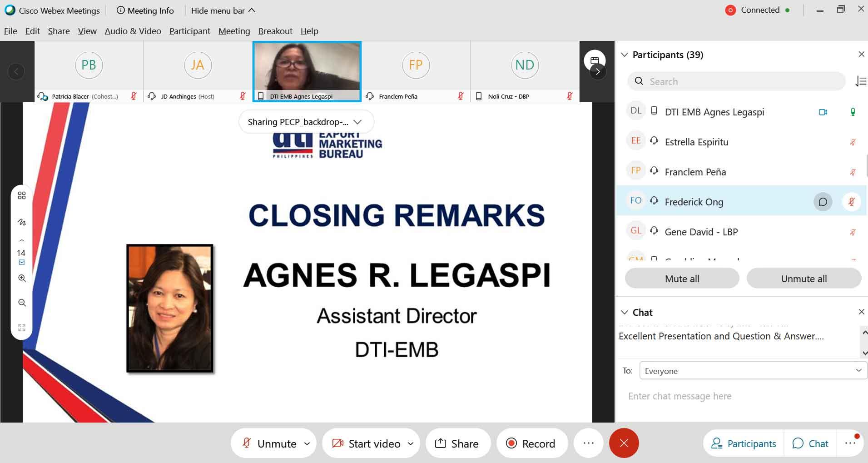Image resolution: width=868 pixels, height=463 pixels.
Task: Go to previous slide arrow above 14
Action: click(x=21, y=240)
